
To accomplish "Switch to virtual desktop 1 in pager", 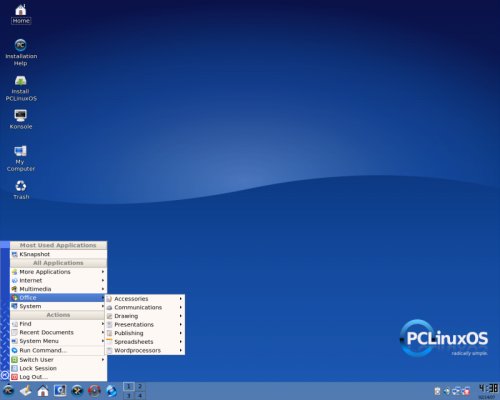I will coord(129,386).
